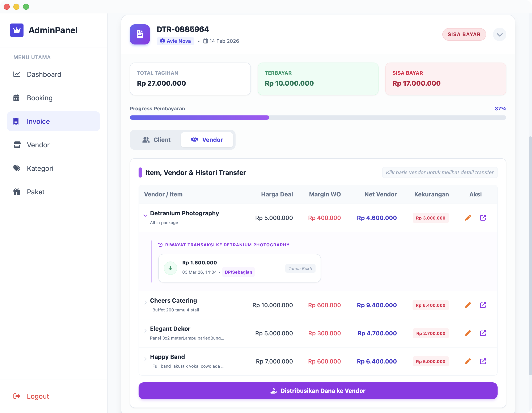The width and height of the screenshot is (532, 413).
Task: Click the Avie Nova client badge
Action: coord(175,41)
